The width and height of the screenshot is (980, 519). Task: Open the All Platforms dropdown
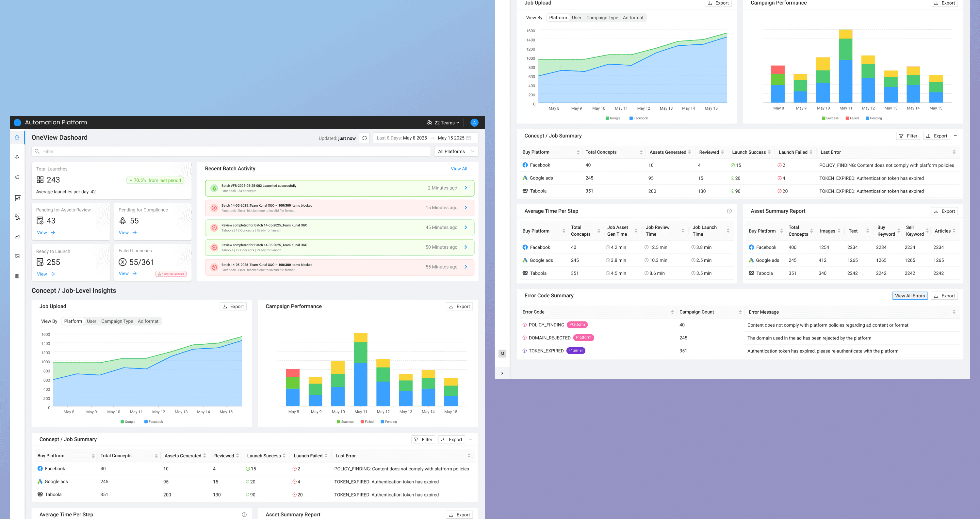(456, 151)
